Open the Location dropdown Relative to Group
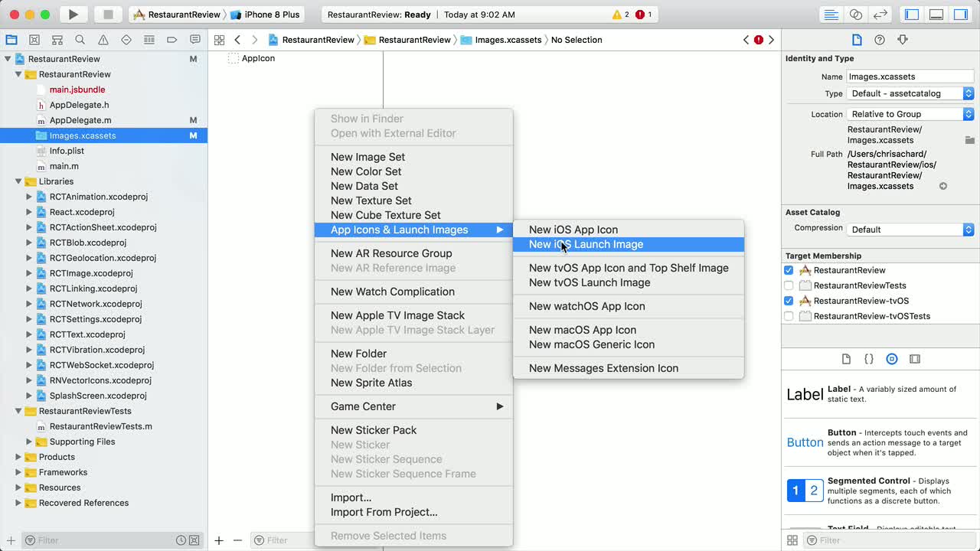 click(910, 114)
